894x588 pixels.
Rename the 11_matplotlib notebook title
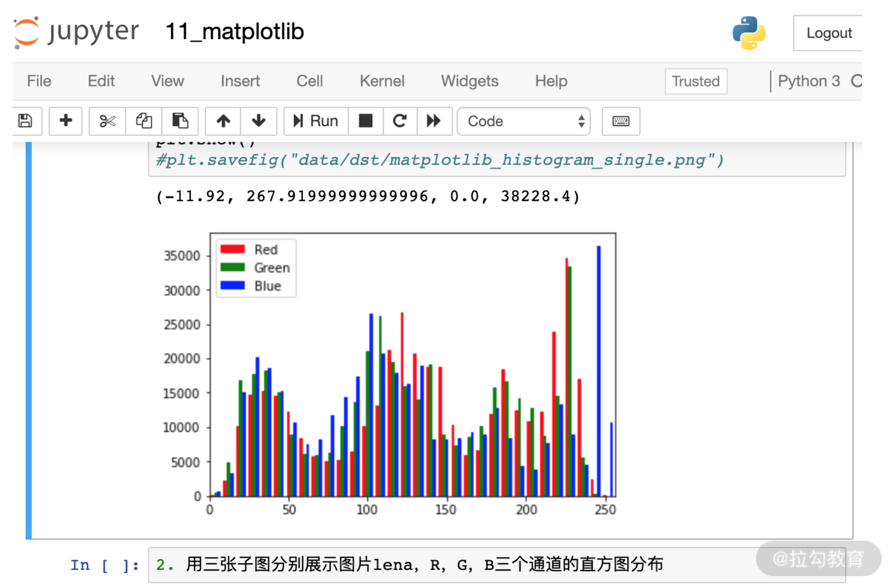(x=235, y=32)
